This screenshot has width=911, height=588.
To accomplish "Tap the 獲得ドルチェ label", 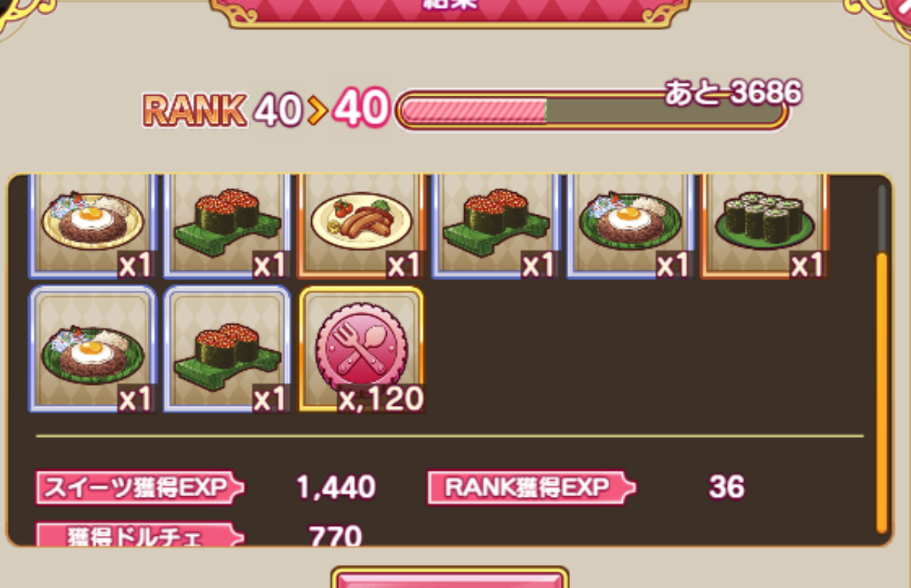I will pyautogui.click(x=139, y=534).
